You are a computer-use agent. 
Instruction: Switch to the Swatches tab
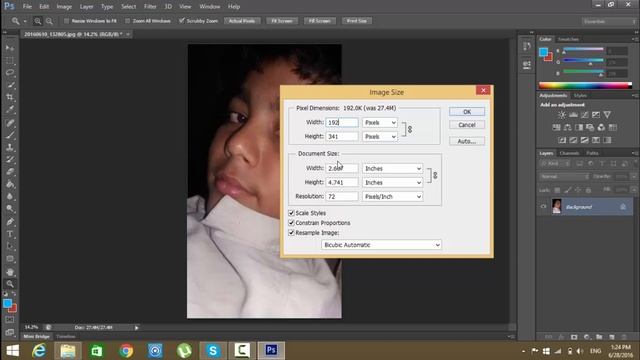point(568,39)
